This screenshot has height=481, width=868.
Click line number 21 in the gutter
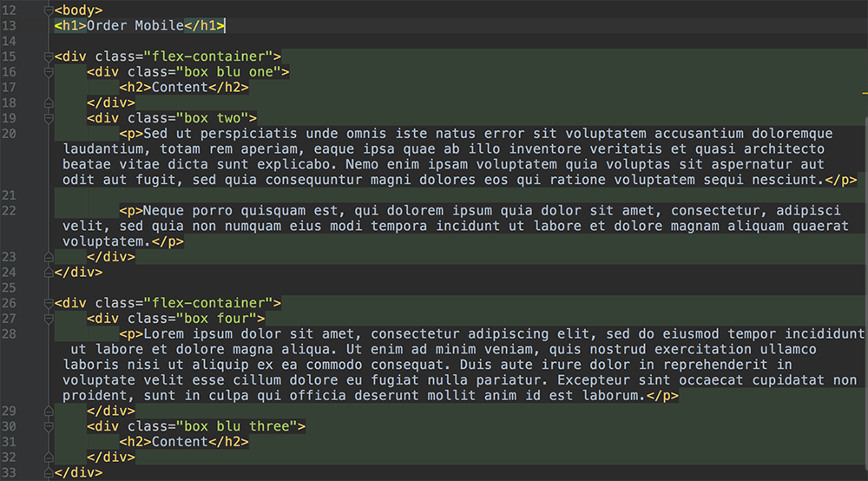pos(10,194)
